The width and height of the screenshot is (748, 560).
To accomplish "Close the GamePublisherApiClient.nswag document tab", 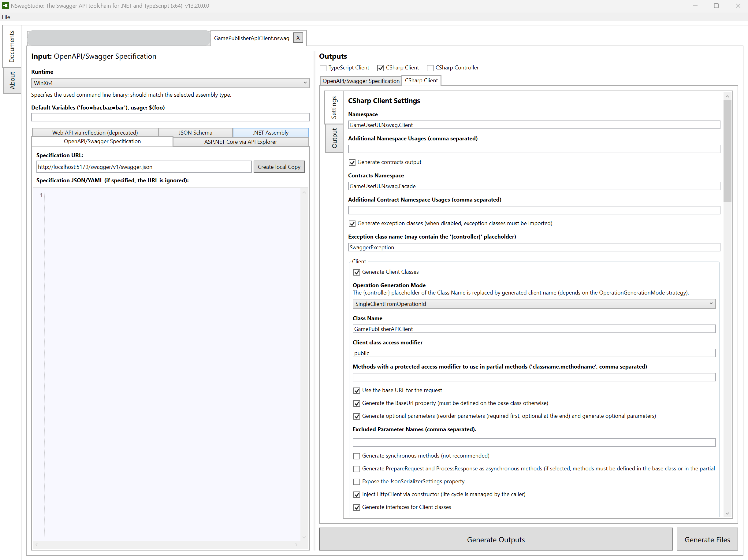I will pyautogui.click(x=298, y=38).
